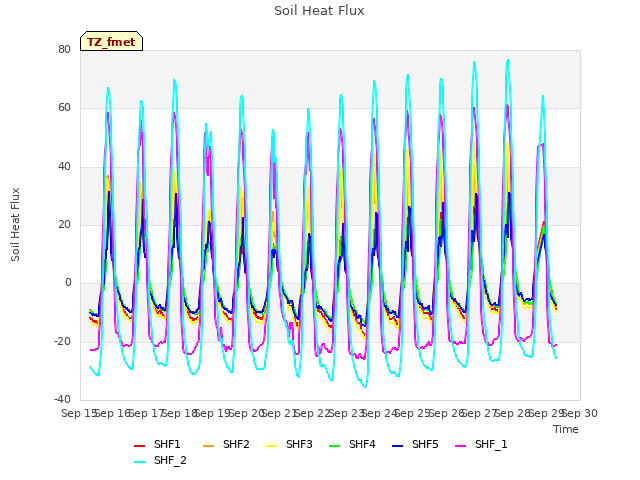Viewport: 640px width, 480px height.
Task: Click the SHF_1 legend label
Action: (x=491, y=444)
